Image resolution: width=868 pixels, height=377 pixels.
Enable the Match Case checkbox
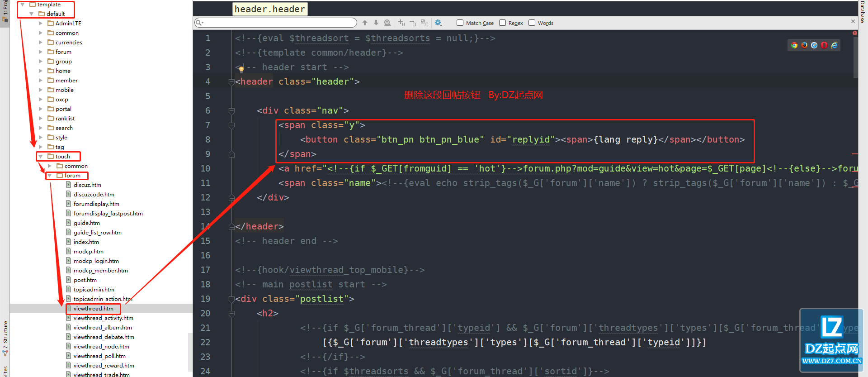(x=460, y=23)
